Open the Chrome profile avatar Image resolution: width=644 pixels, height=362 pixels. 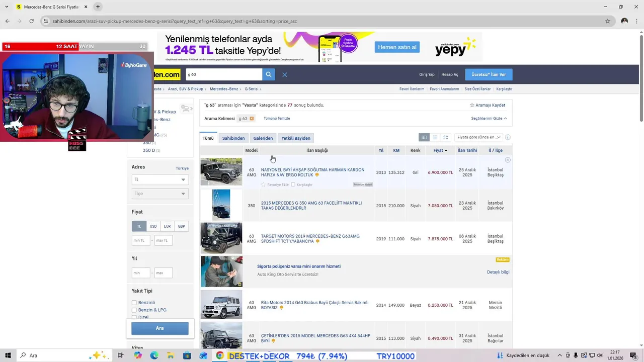click(624, 21)
